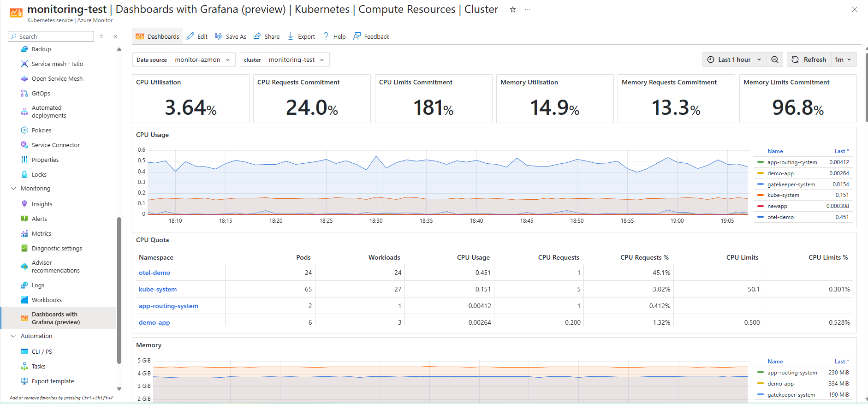Click Save As in the toolbar
This screenshot has width=868, height=404.
tap(231, 36)
